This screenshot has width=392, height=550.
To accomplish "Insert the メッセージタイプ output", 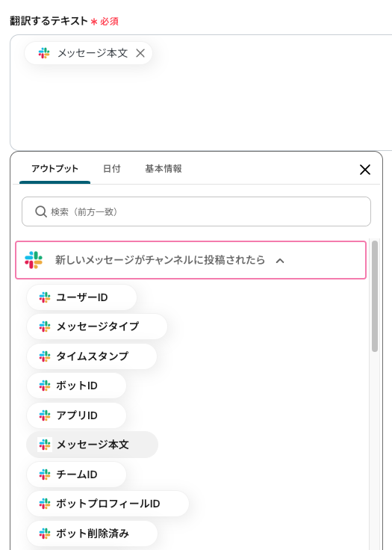I will point(97,327).
